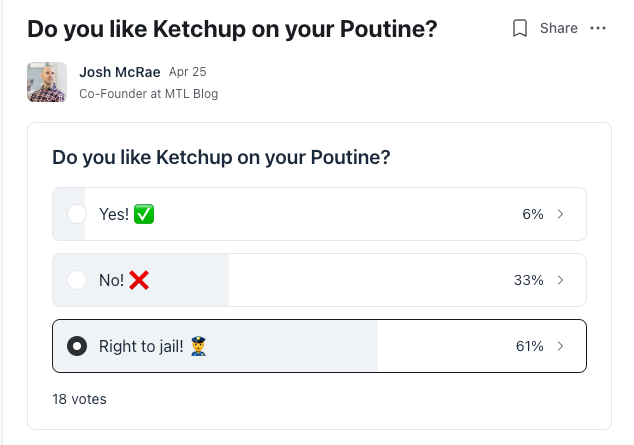634x445 pixels.
Task: Click the police officer emoji
Action: click(198, 346)
